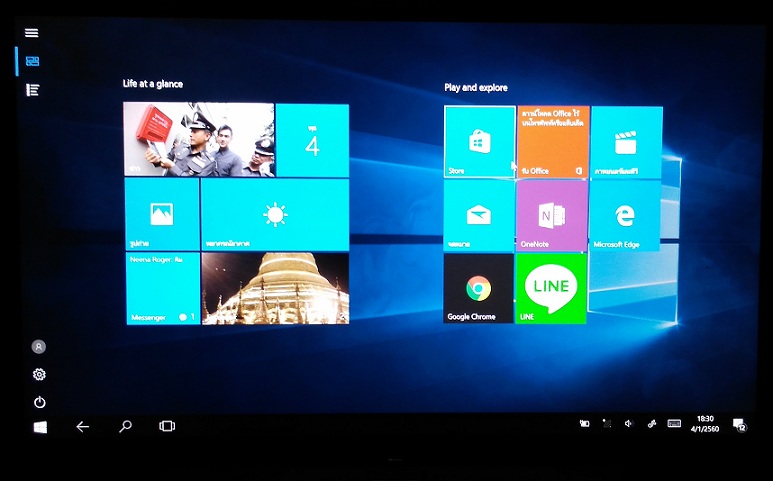Click the 'Play and explore' group header
This screenshot has width=773, height=481.
point(476,88)
